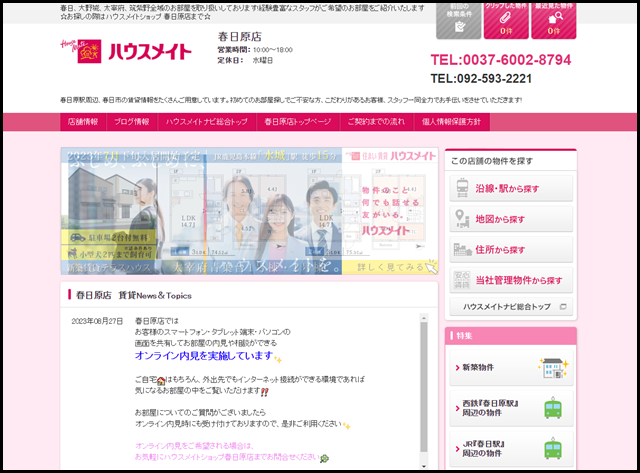
Task: Open the ブログ情報 menu item
Action: [x=132, y=122]
